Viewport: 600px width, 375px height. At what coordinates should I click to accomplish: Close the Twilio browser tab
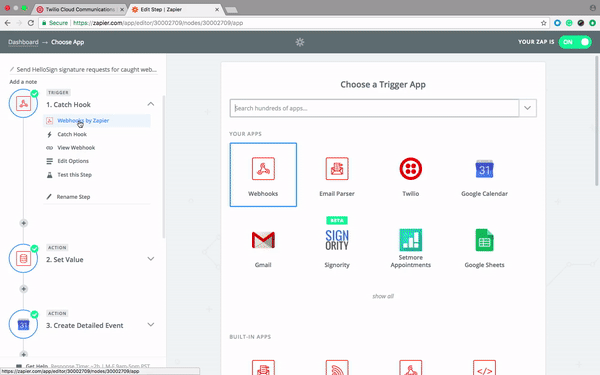(122, 9)
